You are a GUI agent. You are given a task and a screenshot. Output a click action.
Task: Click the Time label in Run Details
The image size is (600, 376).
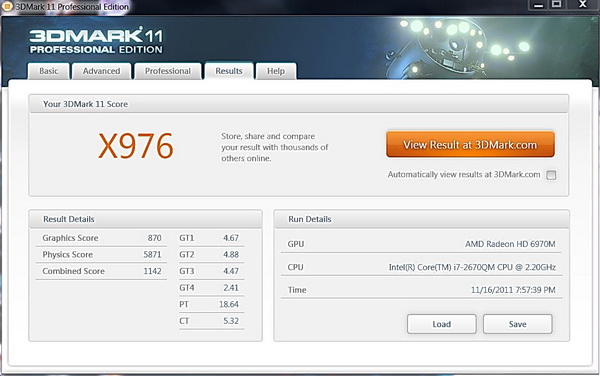pos(297,290)
